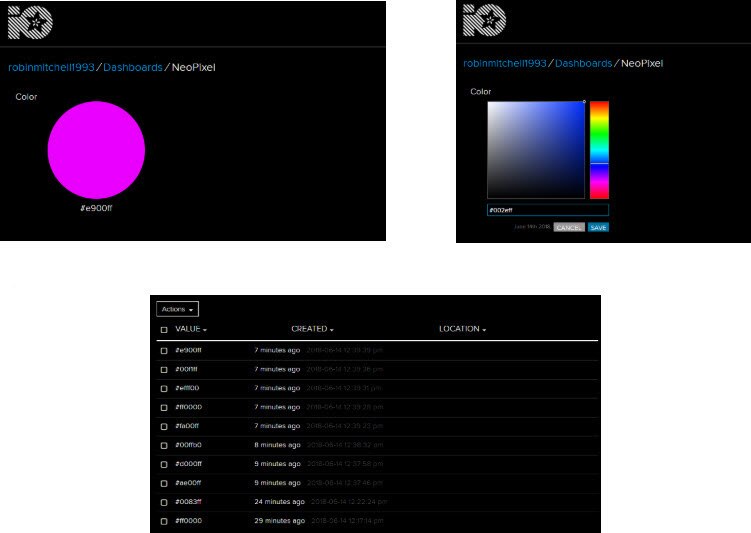This screenshot has width=751, height=533.
Task: Sort by the CREATED column header
Action: [x=312, y=329]
